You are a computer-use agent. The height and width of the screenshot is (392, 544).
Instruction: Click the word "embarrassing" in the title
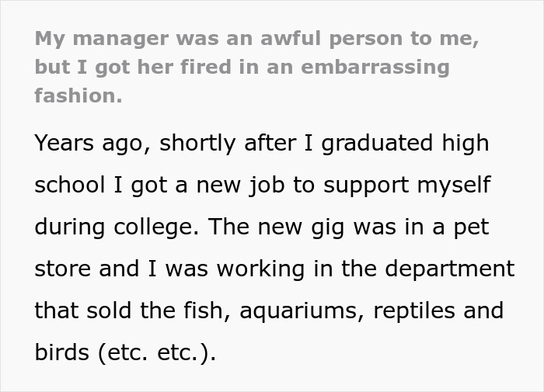click(x=375, y=67)
